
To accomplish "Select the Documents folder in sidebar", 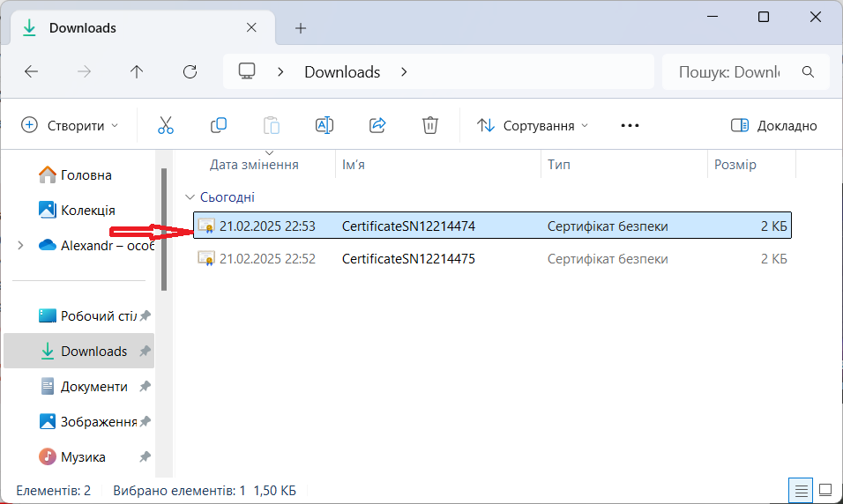I will 93,387.
